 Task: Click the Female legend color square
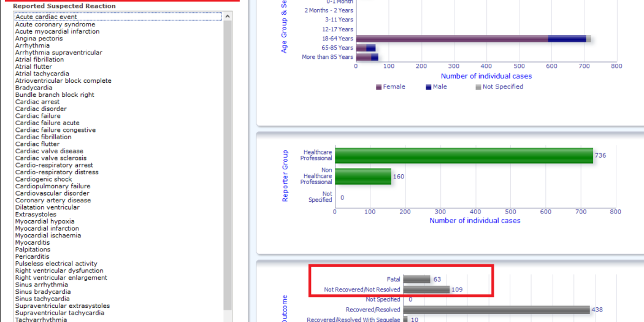click(x=378, y=87)
